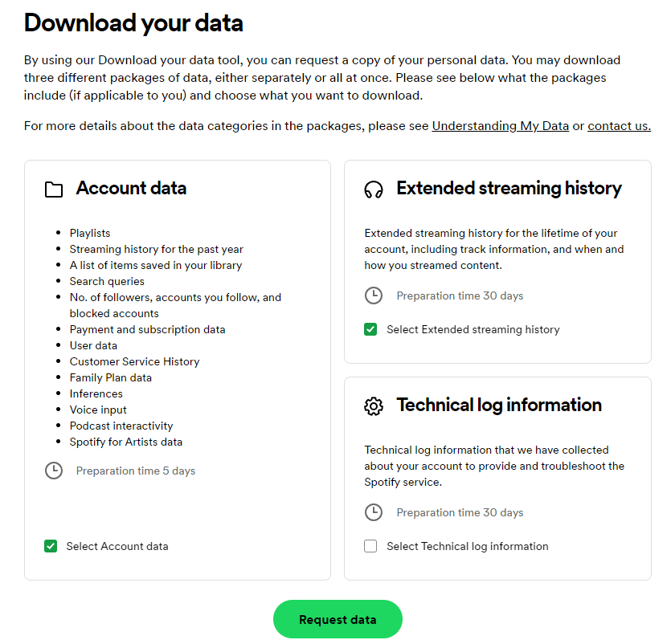Click the clock icon in Extended streaming history card

[x=374, y=296]
